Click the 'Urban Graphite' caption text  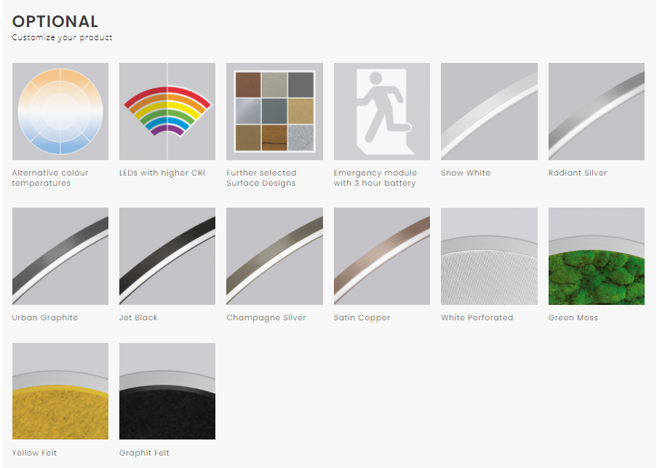45,318
